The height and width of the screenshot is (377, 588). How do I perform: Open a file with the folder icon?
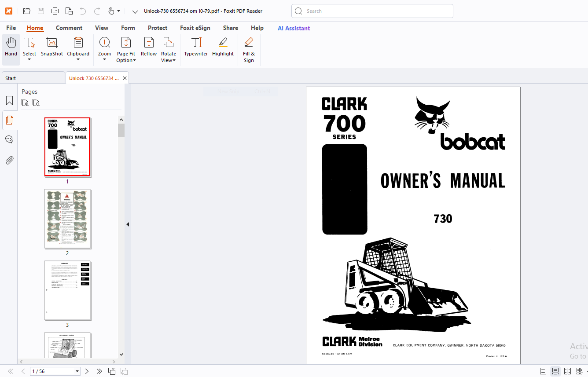[27, 11]
